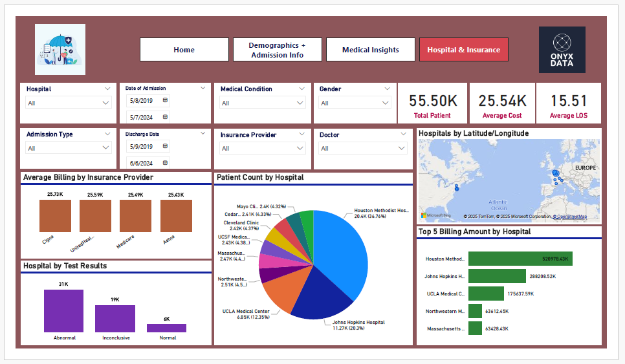625x364 pixels.
Task: Edit the 5/7/2024 admission end date field
Action: [148, 118]
